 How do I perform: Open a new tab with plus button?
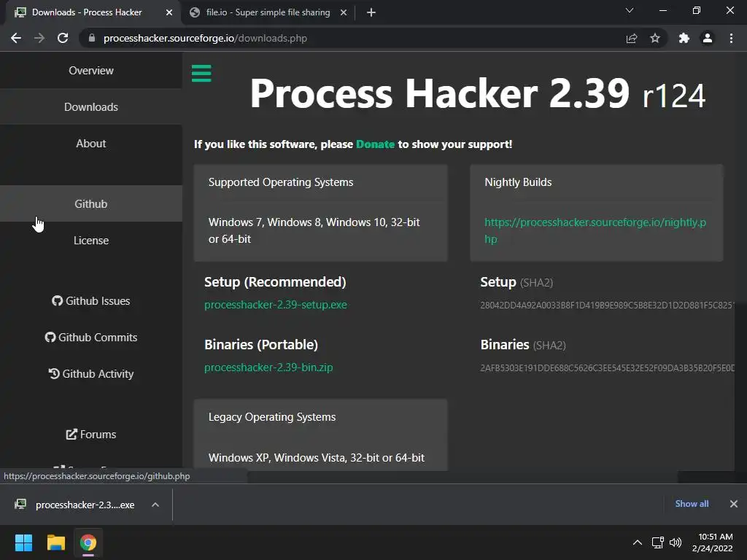click(x=371, y=12)
